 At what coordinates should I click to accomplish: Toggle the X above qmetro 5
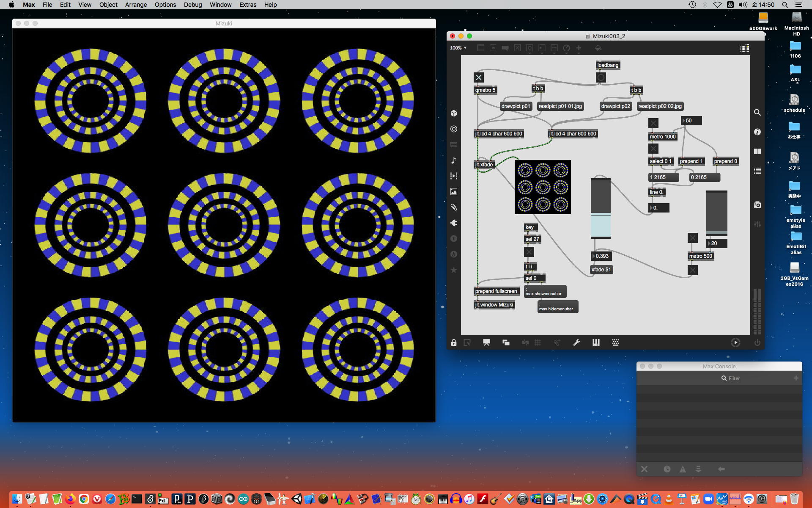click(479, 77)
